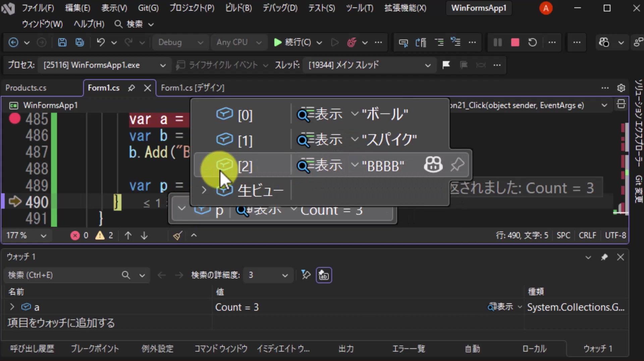Click the flag icon in the thread toolbar
Image resolution: width=644 pixels, height=361 pixels.
point(446,65)
